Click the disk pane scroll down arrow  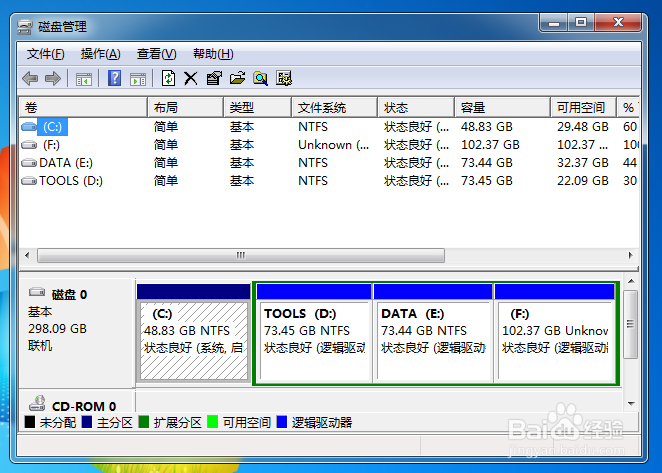coord(631,404)
